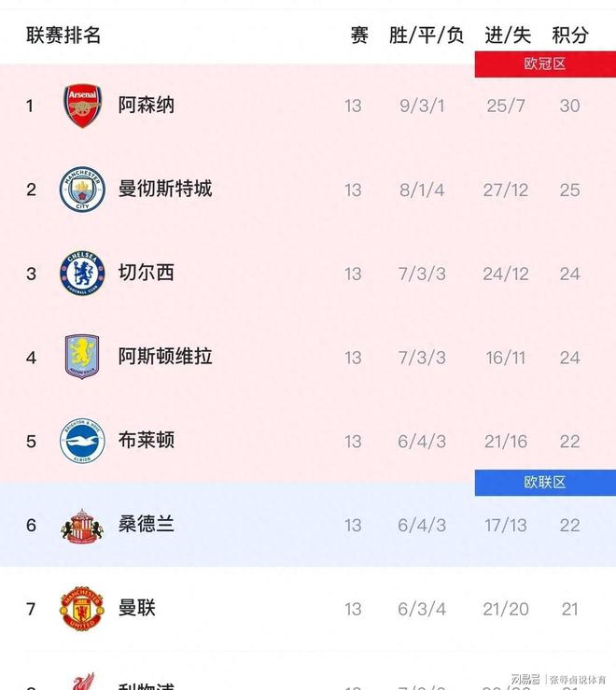Click the blue 欧联区 zone label
The height and width of the screenshot is (690, 616).
tap(545, 483)
